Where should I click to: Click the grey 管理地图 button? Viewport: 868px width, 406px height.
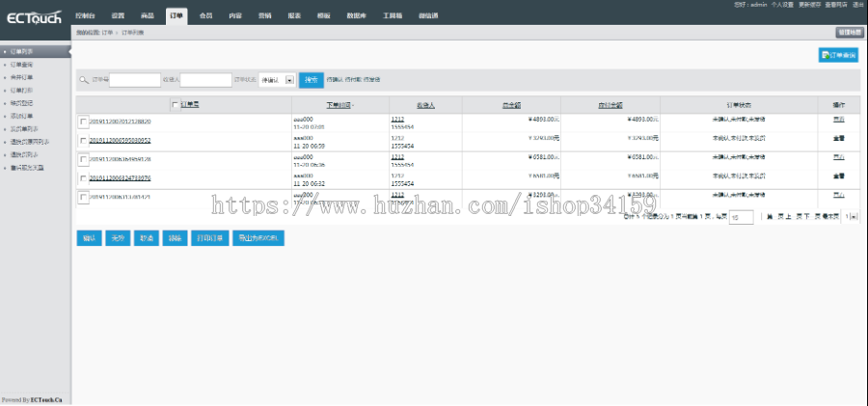pos(850,33)
